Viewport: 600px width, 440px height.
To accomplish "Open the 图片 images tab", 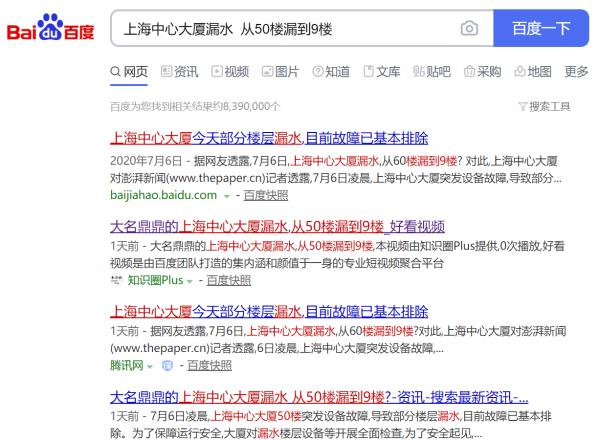I will (281, 72).
